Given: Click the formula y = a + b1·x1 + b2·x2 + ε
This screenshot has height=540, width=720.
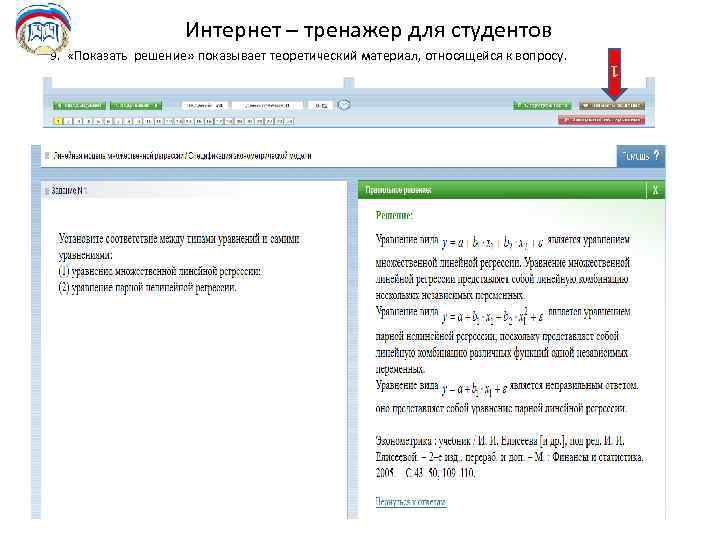Looking at the screenshot, I should 493,242.
